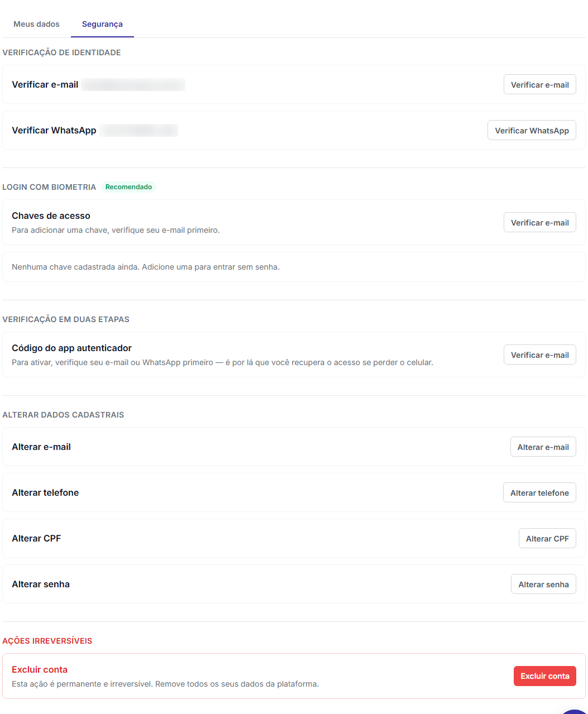The width and height of the screenshot is (588, 714).
Task: Click the 'Verificar WhatsApp' row label
Action: pyautogui.click(x=54, y=131)
